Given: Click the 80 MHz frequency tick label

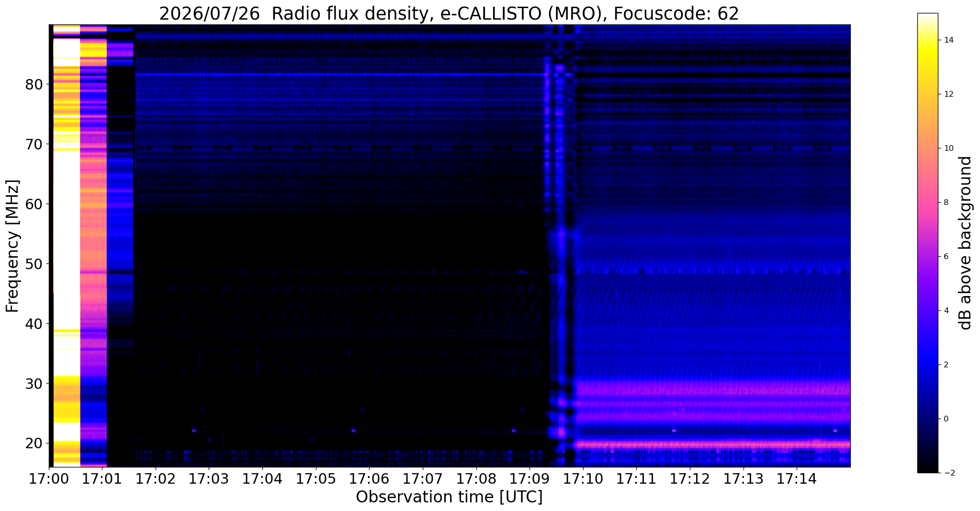Looking at the screenshot, I should [34, 85].
